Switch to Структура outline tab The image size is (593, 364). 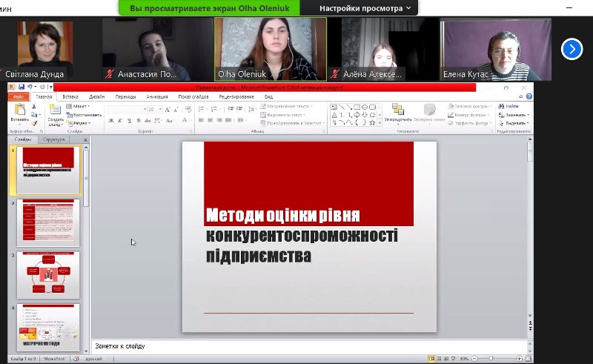(54, 139)
